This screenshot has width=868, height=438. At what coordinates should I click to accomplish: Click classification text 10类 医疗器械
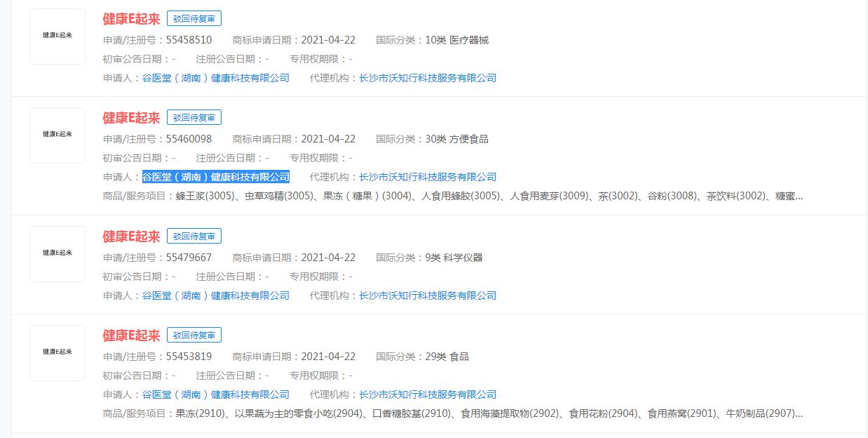(457, 40)
